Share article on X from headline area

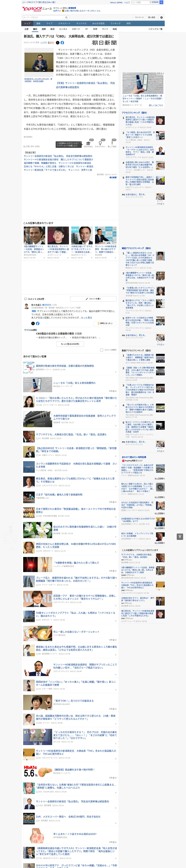pos(57,43)
